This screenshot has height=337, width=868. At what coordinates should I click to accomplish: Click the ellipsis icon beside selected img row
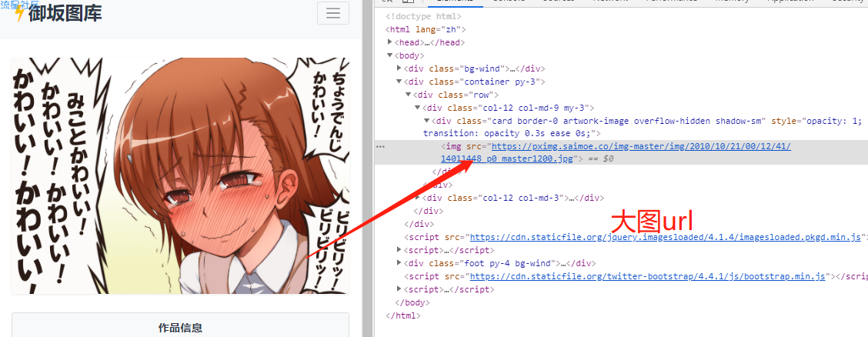pos(380,147)
